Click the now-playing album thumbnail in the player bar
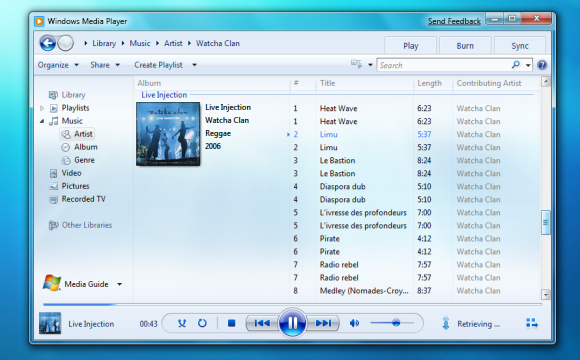The image size is (580, 360). pos(50,323)
